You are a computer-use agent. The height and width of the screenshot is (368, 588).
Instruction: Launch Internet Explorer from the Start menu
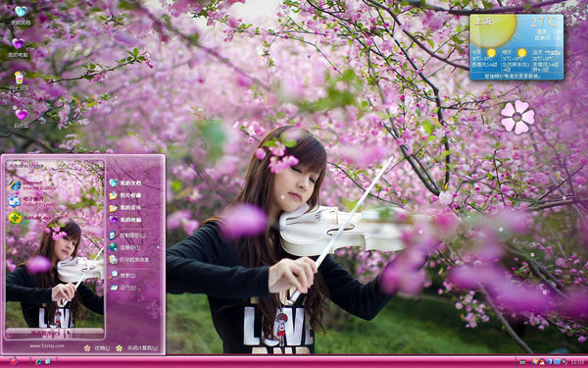(33, 184)
